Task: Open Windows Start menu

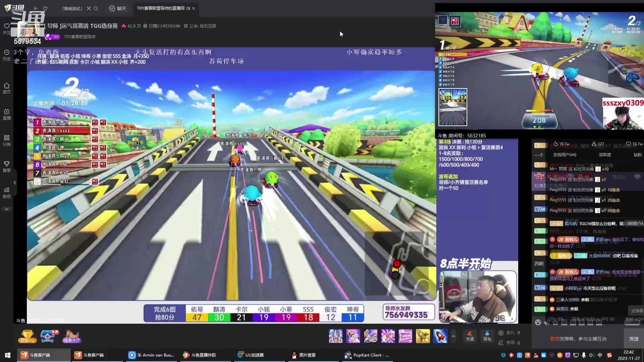Action: point(8,355)
